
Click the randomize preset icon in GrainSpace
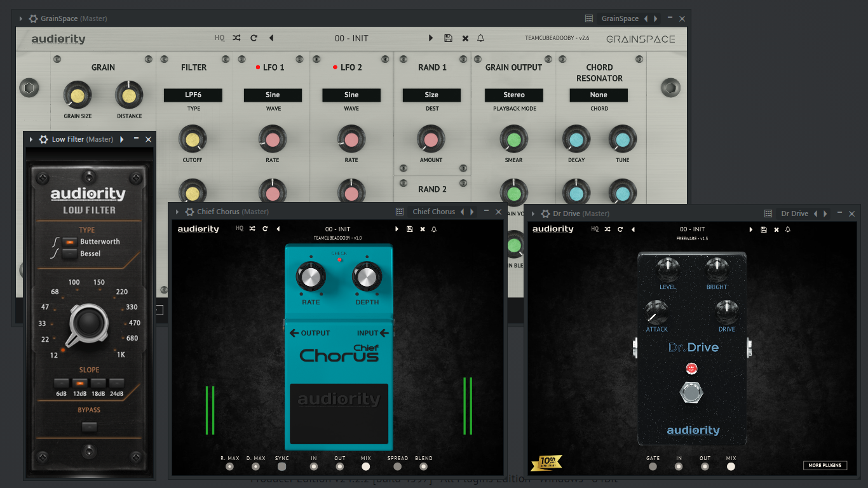(236, 38)
